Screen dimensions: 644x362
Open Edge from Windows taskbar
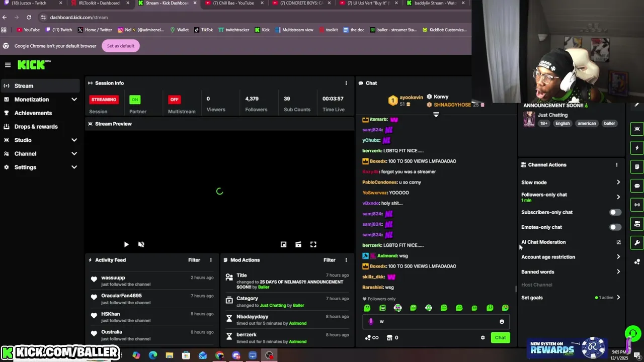click(x=153, y=355)
